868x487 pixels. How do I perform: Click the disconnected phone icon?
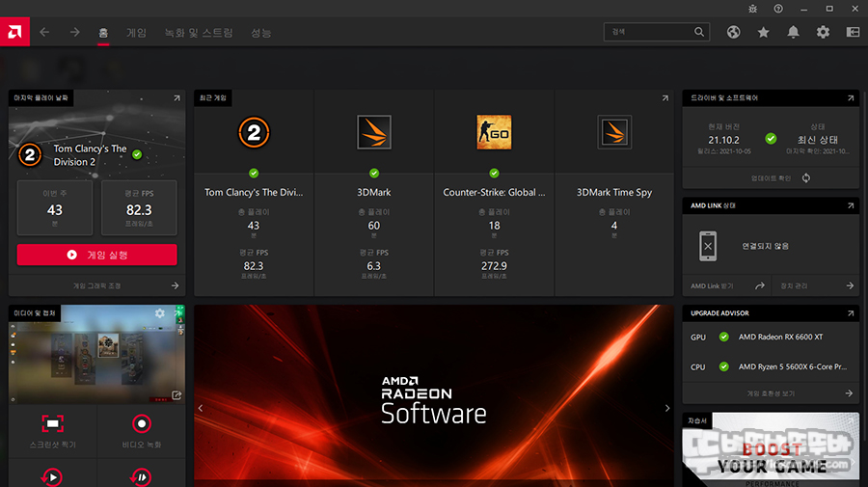click(x=708, y=246)
